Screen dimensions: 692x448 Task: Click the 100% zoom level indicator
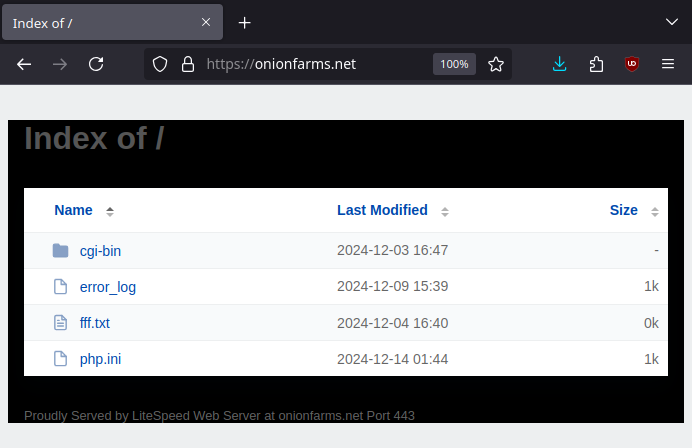tap(454, 64)
